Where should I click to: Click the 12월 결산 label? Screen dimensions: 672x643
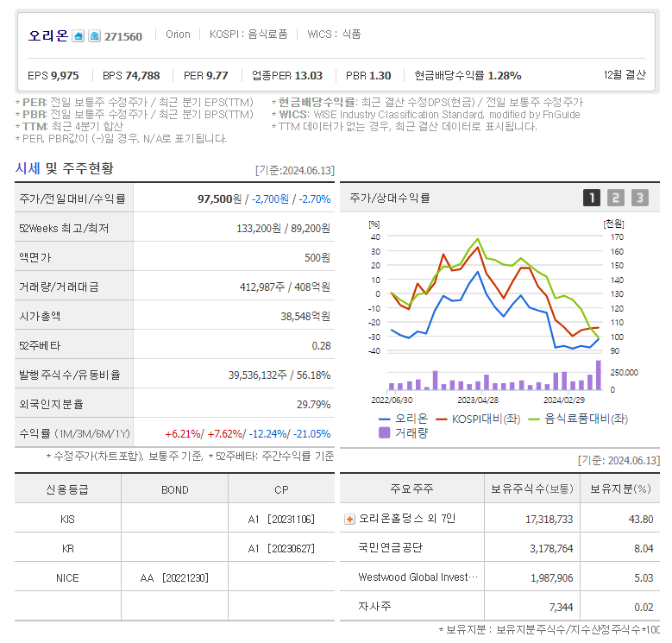(x=625, y=75)
